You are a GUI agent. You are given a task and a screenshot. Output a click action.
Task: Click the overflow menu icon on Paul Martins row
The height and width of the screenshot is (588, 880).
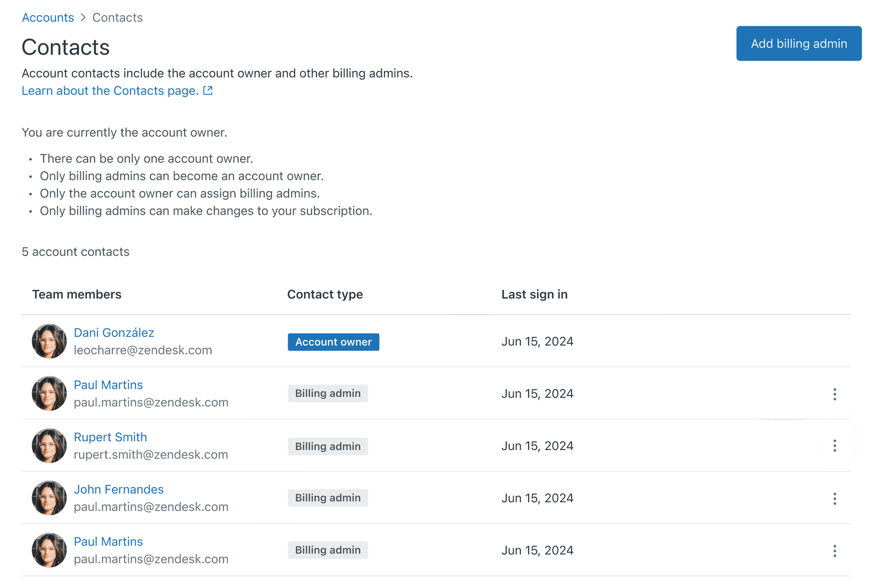click(x=834, y=394)
